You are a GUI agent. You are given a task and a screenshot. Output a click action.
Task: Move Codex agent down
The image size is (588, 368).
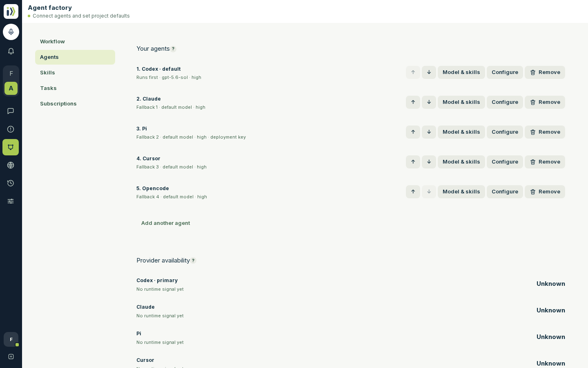point(429,72)
